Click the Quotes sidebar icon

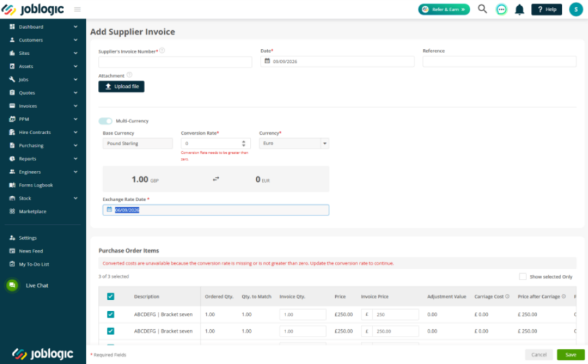12,92
